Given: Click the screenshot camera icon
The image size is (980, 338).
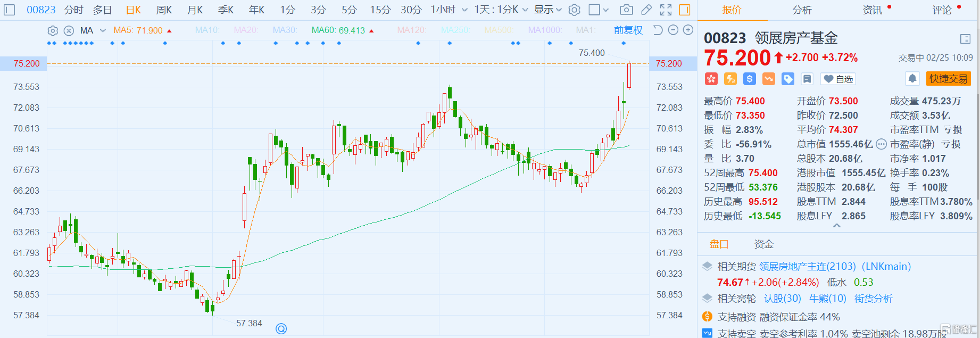Looking at the screenshot, I should click(x=627, y=10).
